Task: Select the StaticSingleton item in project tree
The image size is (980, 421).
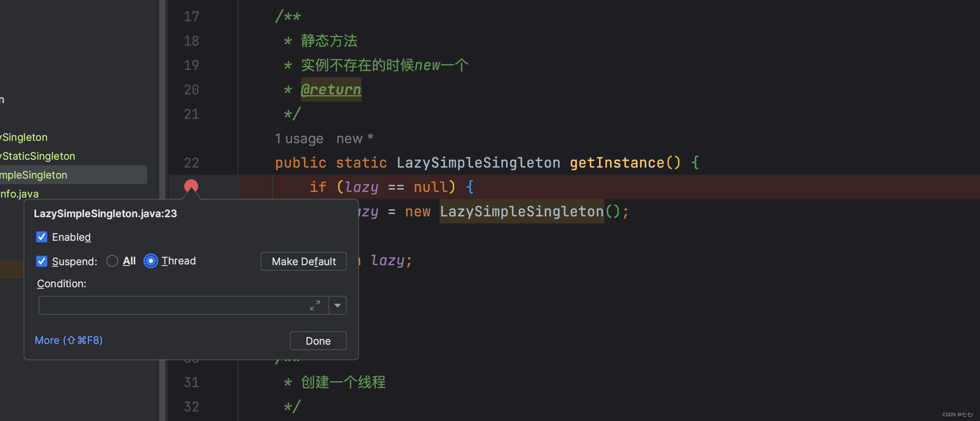Action: (x=38, y=156)
